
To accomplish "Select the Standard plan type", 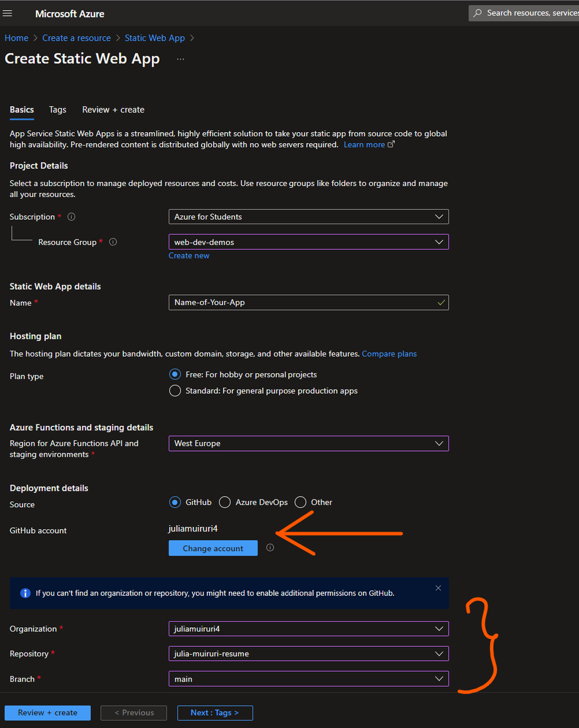I will point(174,391).
